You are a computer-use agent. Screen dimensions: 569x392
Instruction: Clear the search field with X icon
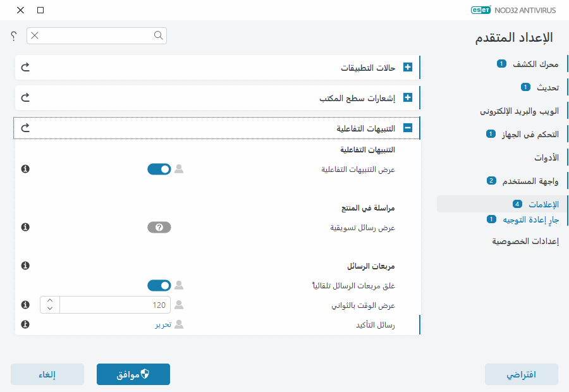35,35
